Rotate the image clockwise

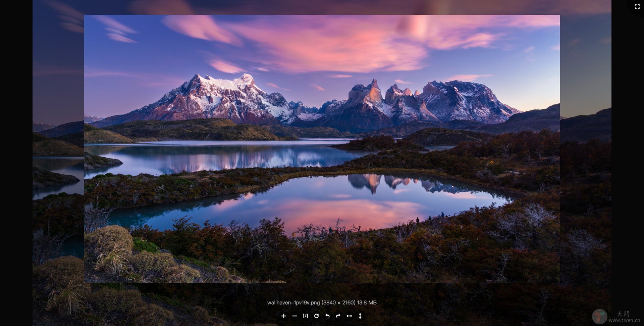click(339, 316)
